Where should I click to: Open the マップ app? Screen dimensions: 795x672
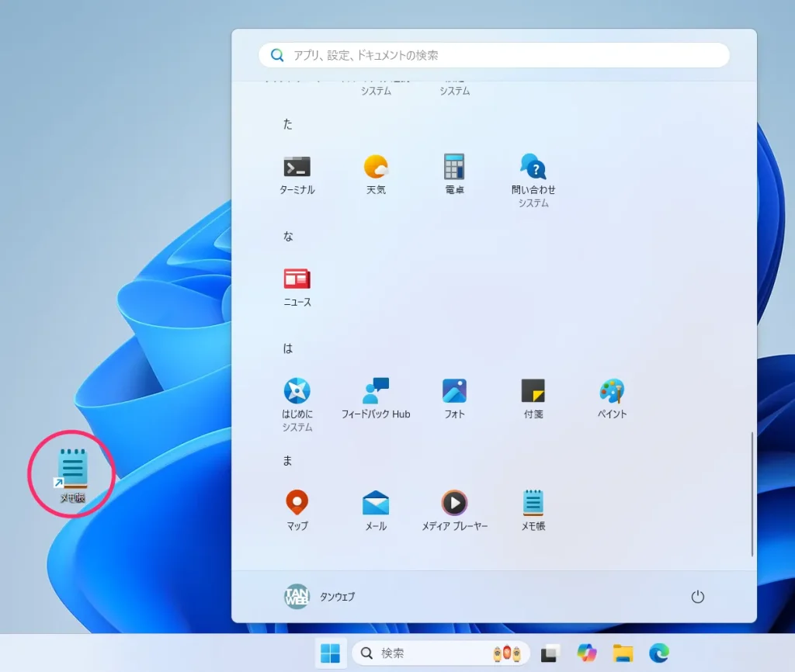click(297, 511)
